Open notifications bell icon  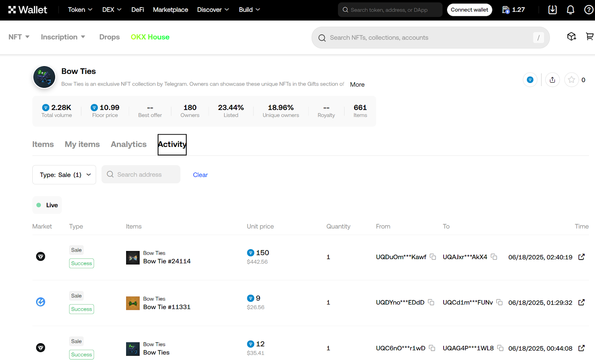click(x=570, y=10)
